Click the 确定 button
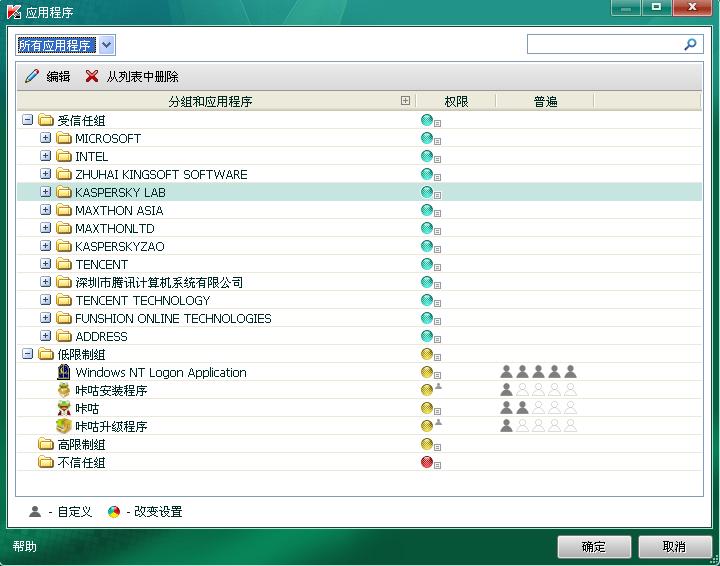The height and width of the screenshot is (566, 720). point(594,547)
